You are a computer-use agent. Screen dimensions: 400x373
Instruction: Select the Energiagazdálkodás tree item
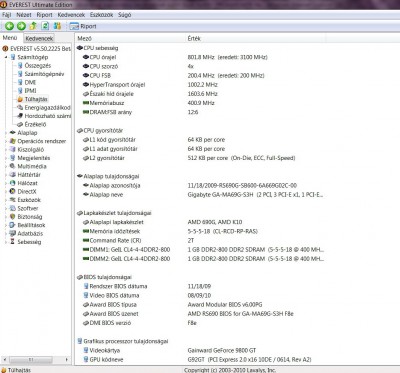pyautogui.click(x=44, y=107)
